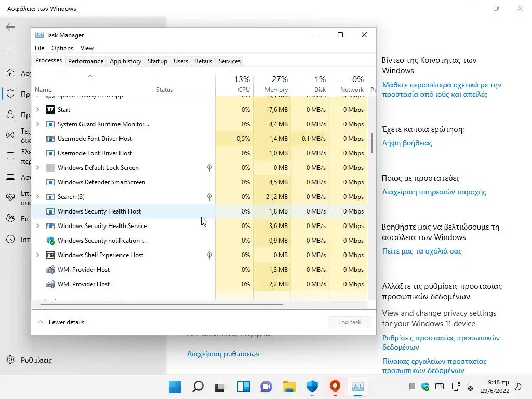Open the Options menu in Task Manager
532x399 pixels.
(x=62, y=48)
